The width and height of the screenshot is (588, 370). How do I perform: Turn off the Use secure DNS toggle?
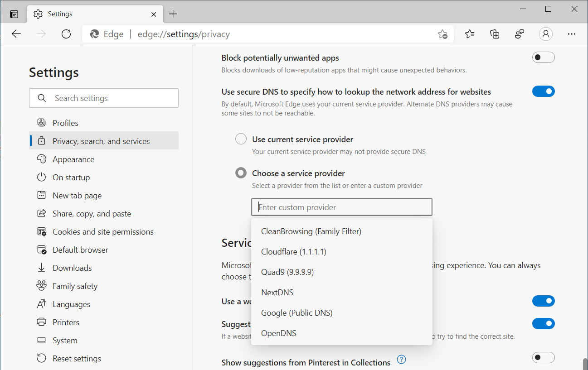pyautogui.click(x=543, y=91)
